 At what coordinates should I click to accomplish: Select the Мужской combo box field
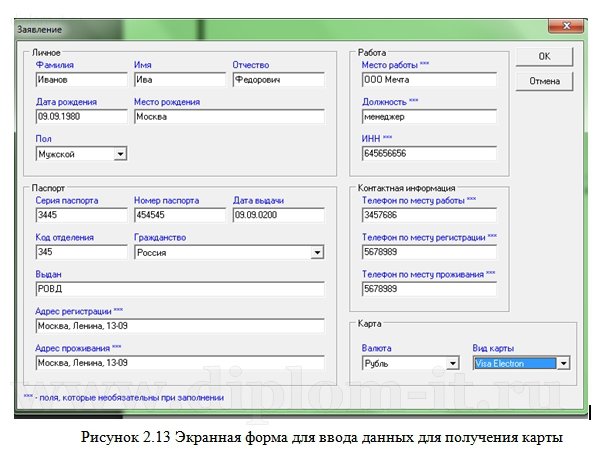click(x=81, y=154)
